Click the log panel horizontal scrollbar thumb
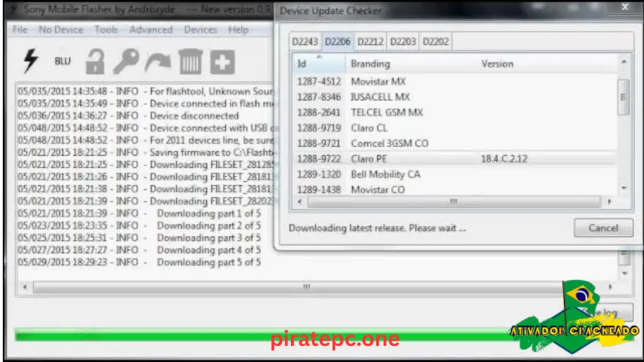 306,287
